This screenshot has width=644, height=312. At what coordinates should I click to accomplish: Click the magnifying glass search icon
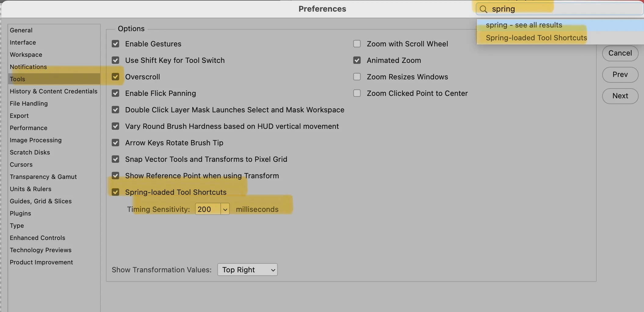tap(483, 9)
